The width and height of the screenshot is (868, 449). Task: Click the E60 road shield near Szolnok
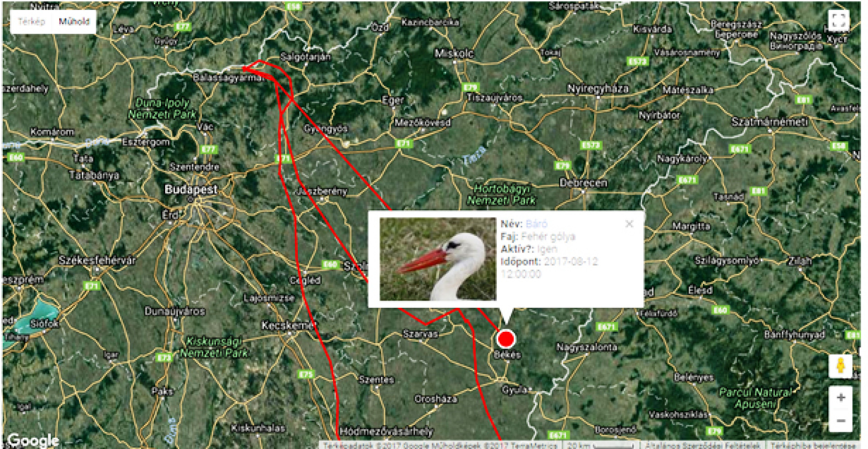[x=331, y=264]
